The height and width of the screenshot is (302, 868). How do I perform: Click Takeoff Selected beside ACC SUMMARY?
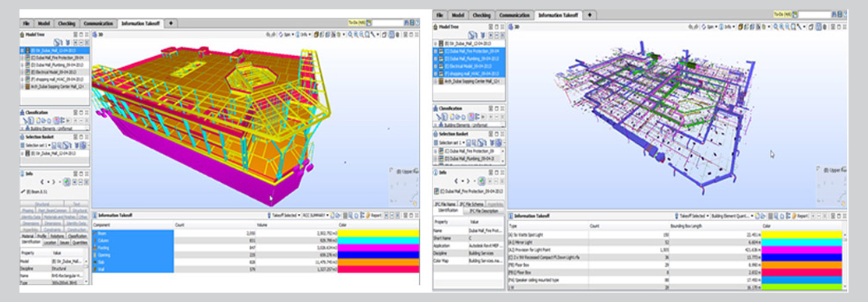[284, 215]
